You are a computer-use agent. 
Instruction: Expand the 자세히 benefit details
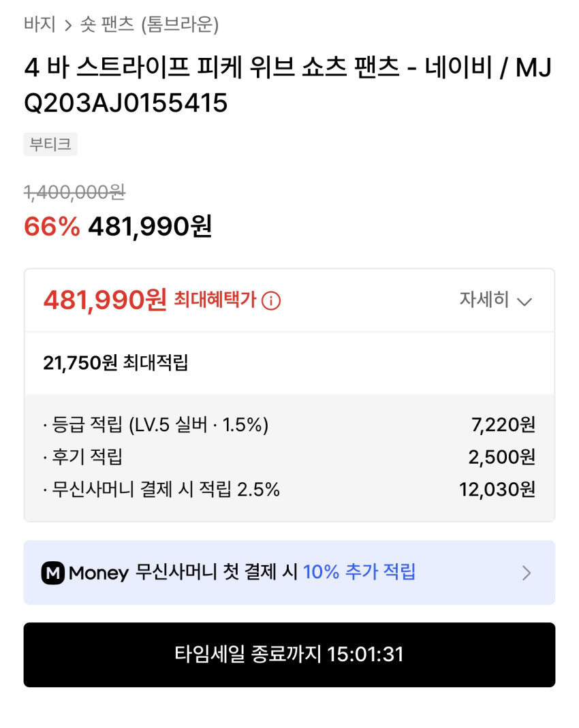click(484, 300)
